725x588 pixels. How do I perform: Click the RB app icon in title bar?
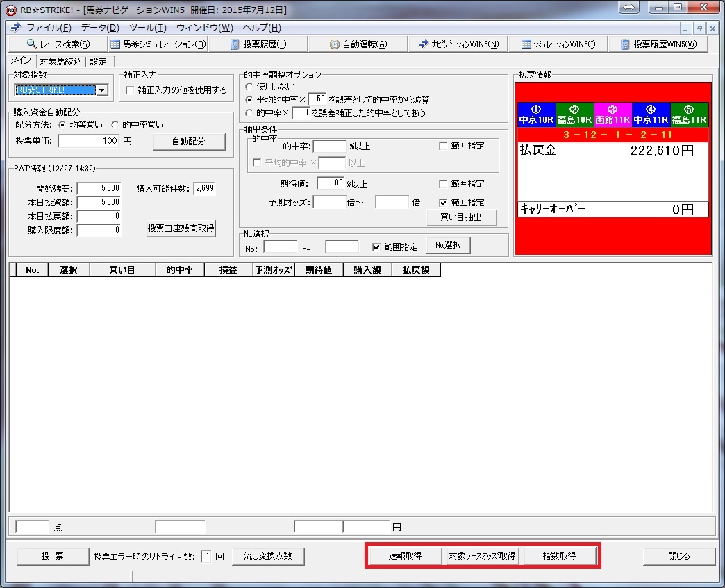tap(10, 10)
